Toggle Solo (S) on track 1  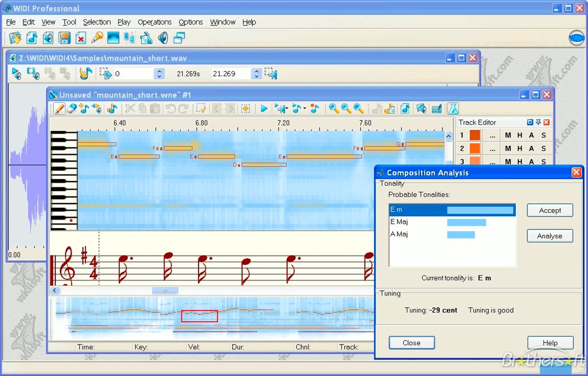pyautogui.click(x=543, y=136)
